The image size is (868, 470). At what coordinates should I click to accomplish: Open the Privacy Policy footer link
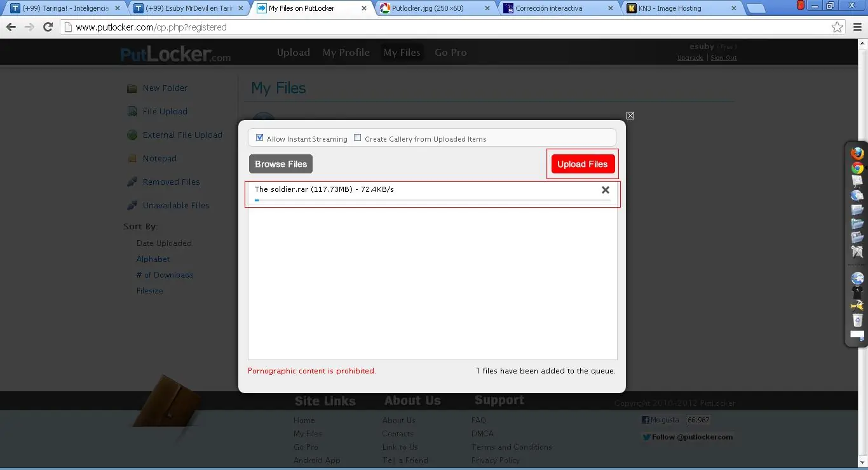(x=496, y=460)
